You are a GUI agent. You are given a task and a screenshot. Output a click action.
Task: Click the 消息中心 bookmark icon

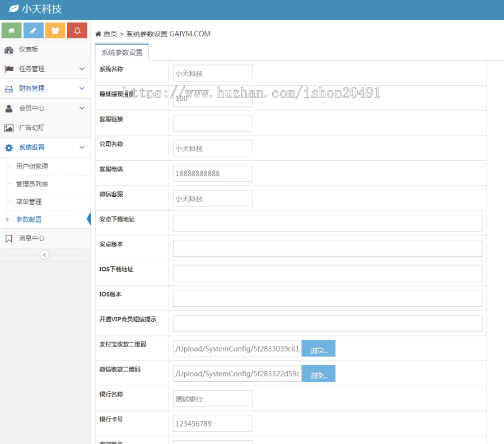point(9,239)
